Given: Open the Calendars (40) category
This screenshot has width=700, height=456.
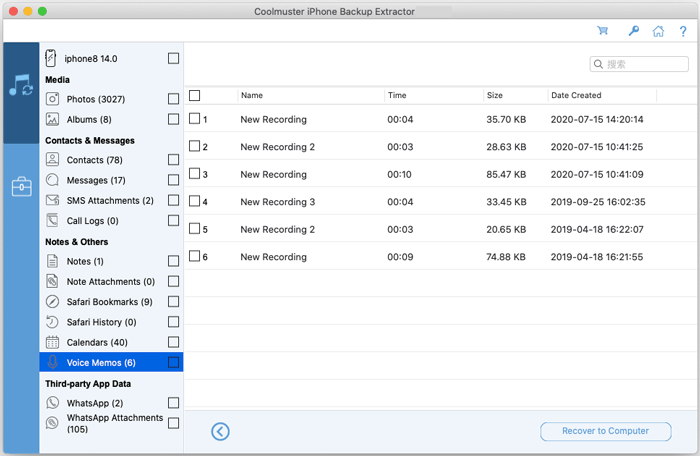Looking at the screenshot, I should 97,343.
